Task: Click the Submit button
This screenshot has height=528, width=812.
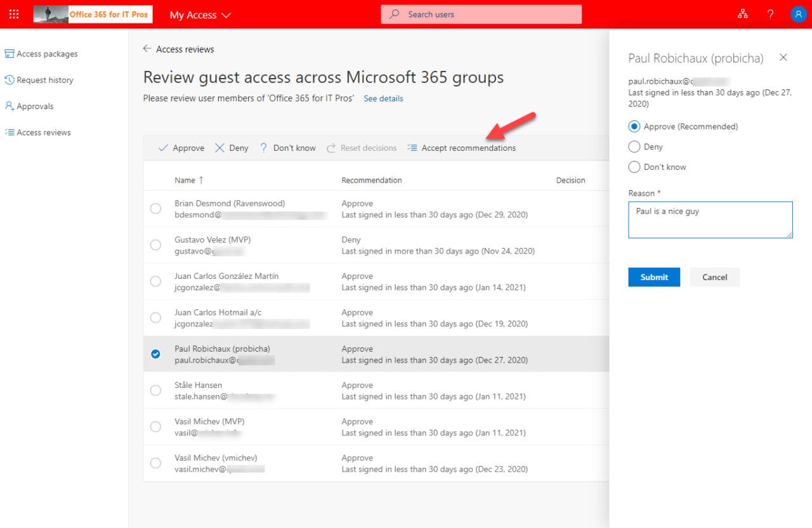Action: (x=654, y=277)
